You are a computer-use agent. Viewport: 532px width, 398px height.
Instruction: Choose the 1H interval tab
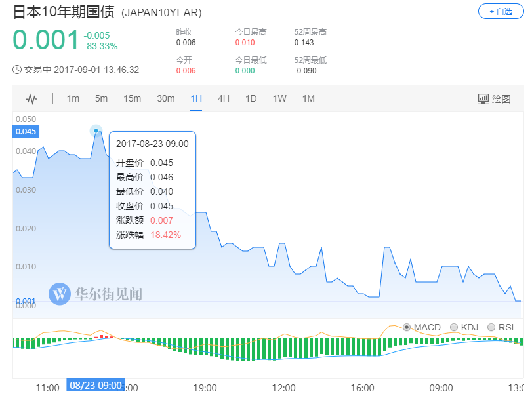196,98
